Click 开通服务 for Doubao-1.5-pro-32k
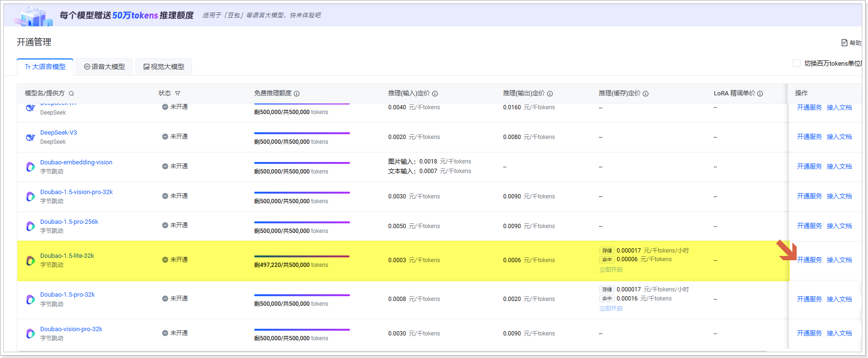The image size is (868, 358). [809, 299]
